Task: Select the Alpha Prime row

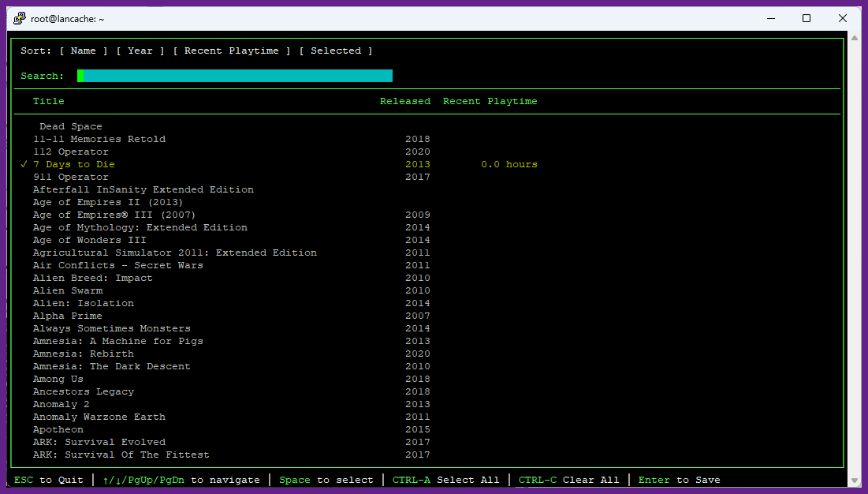Action: point(68,316)
